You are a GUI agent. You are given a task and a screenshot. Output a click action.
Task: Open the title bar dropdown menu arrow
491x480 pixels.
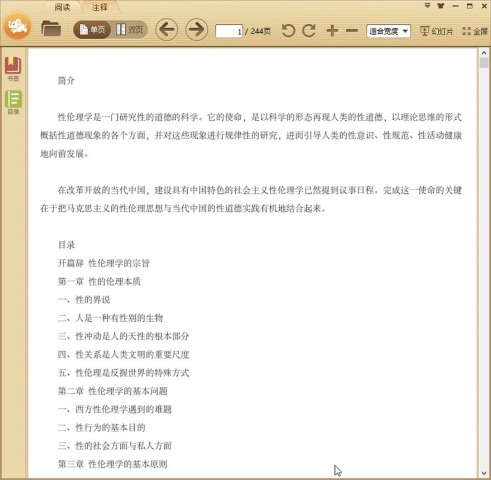click(x=427, y=6)
